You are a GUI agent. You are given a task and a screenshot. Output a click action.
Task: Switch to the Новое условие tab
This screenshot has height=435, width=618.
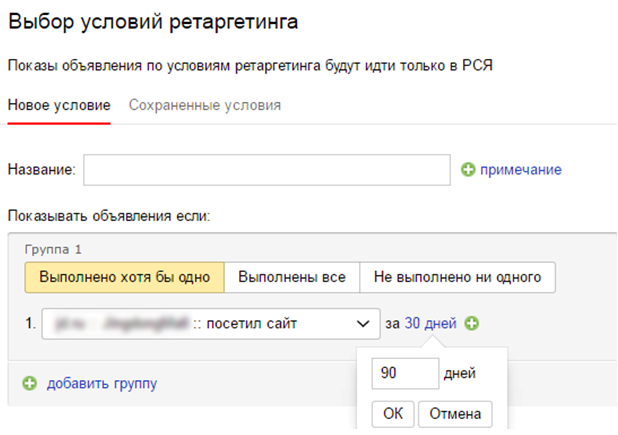(x=58, y=105)
